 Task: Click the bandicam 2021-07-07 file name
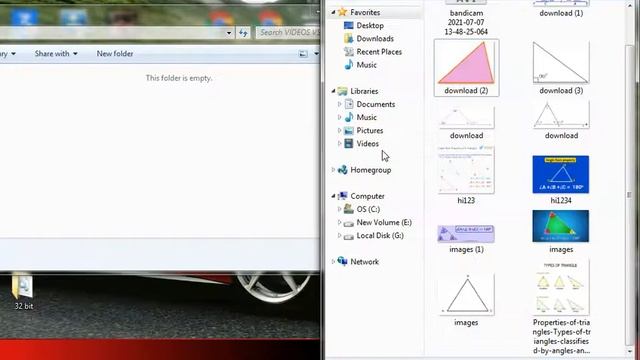point(466,22)
